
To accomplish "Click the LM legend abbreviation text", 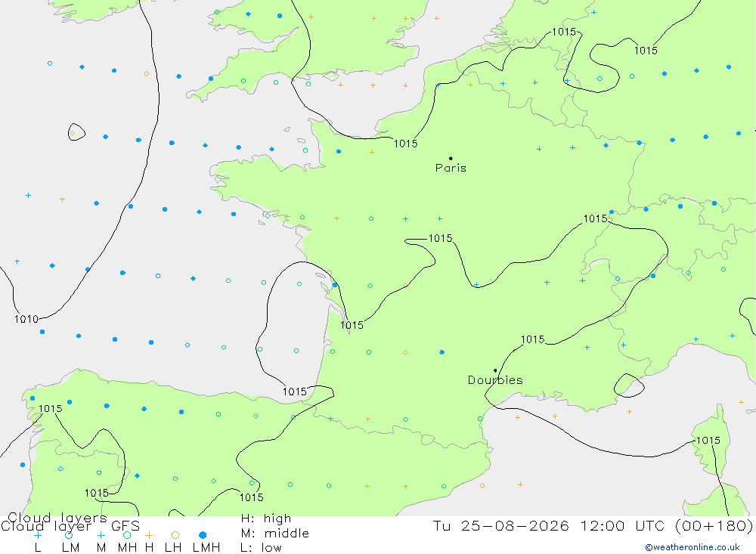I will pos(71,548).
